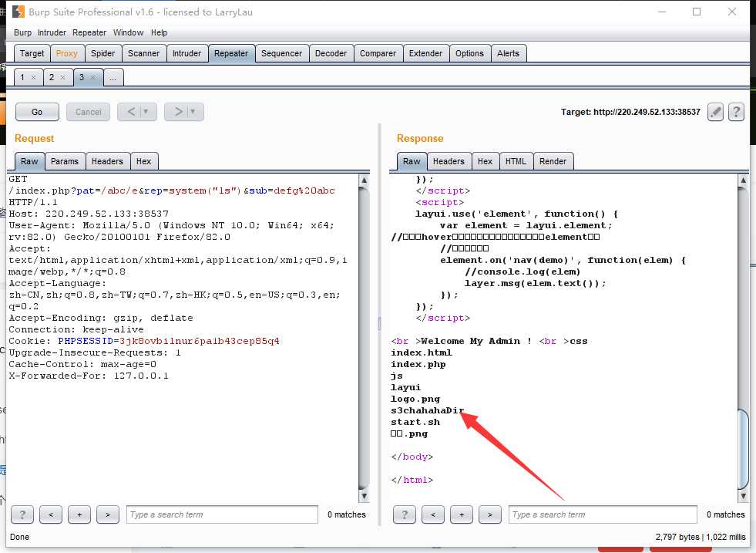The height and width of the screenshot is (553, 756).
Task: Click Response search help question mark button
Action: click(x=404, y=514)
